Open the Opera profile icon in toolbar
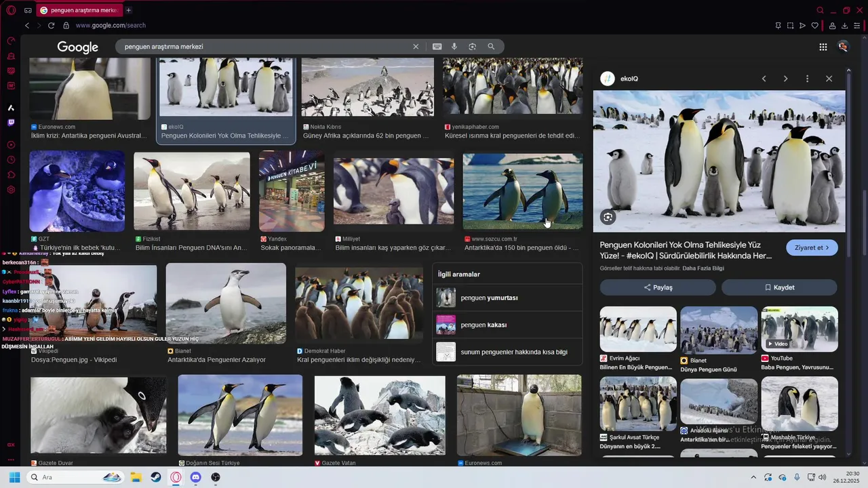Viewport: 868px width, 488px height. coord(832,26)
